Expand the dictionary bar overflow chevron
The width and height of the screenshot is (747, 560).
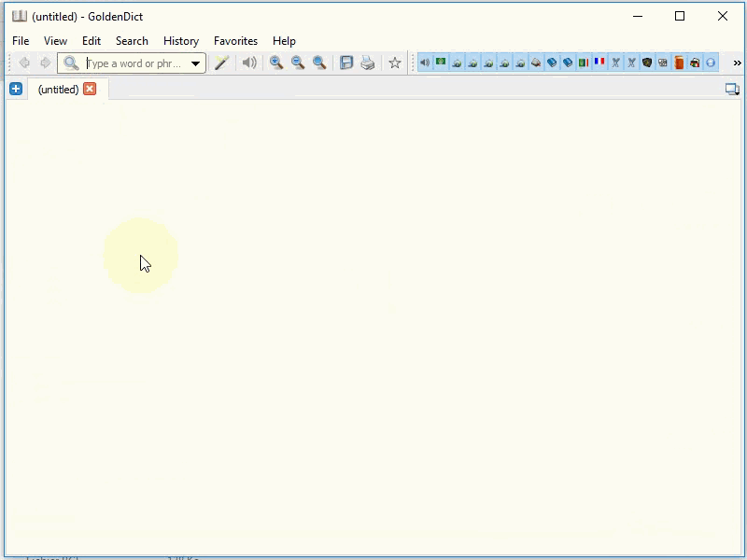tap(737, 63)
